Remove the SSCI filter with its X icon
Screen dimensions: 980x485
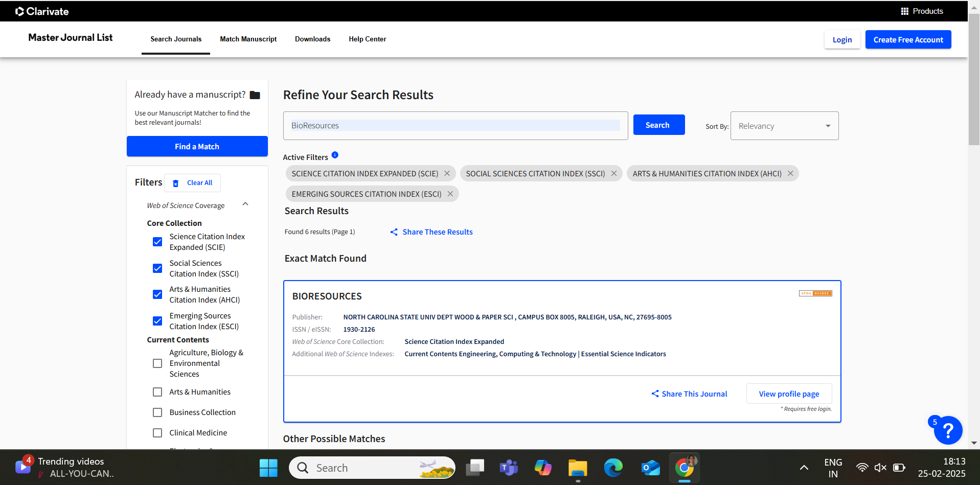[x=613, y=174]
